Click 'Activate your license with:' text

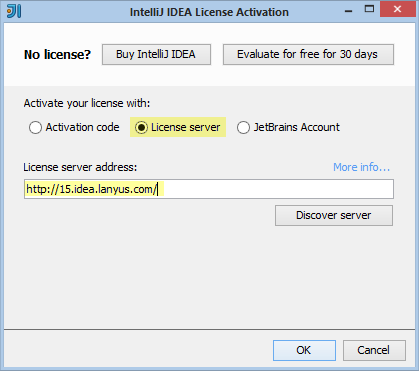(x=87, y=103)
